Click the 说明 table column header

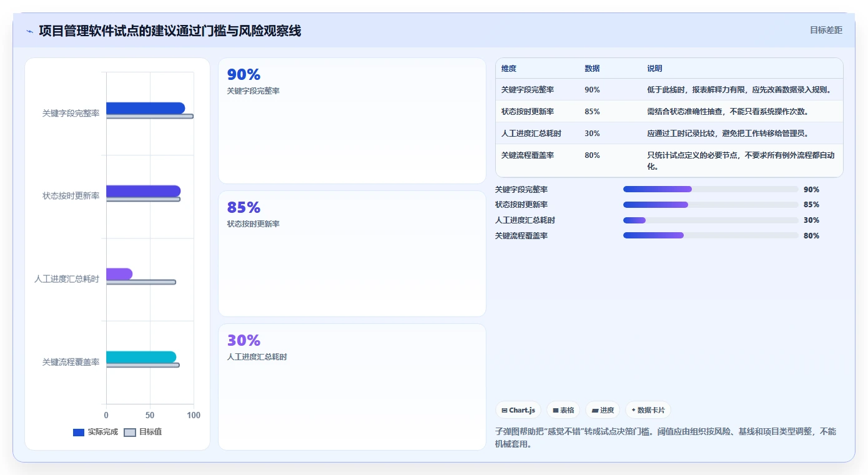pos(654,69)
